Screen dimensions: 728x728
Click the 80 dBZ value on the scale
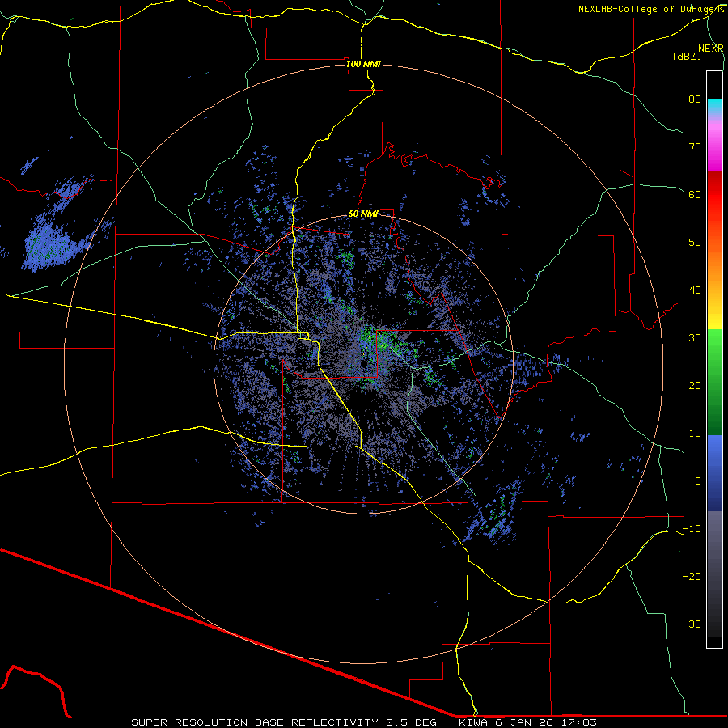(695, 99)
